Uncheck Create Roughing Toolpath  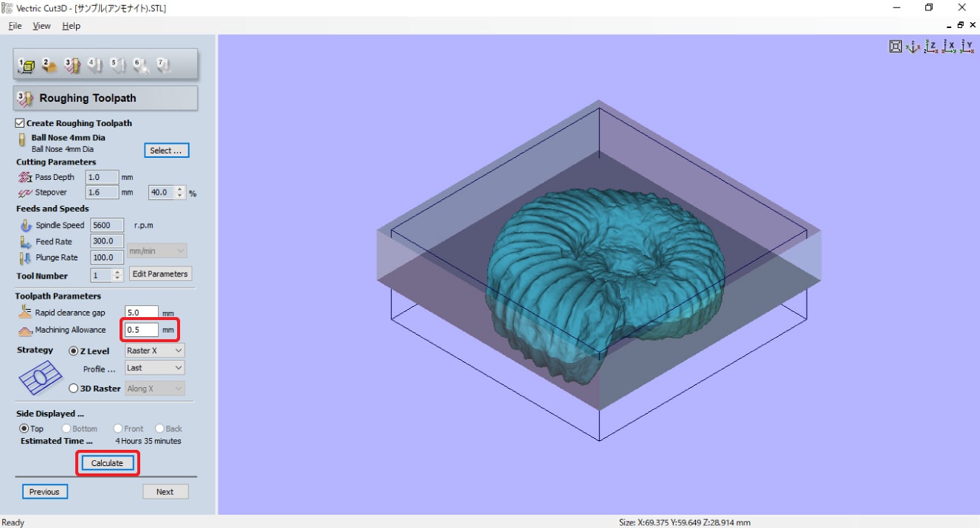click(x=20, y=123)
